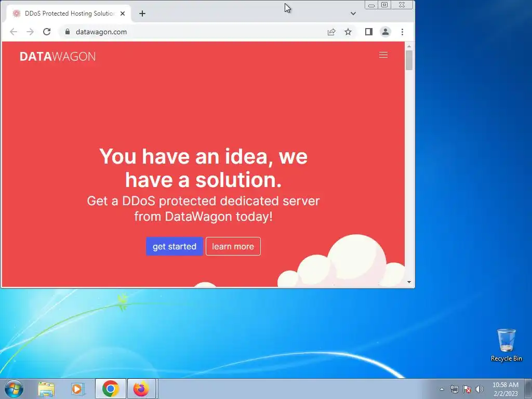Viewport: 532px width, 399px height.
Task: Click the Show desktop strip
Action: (x=528, y=389)
